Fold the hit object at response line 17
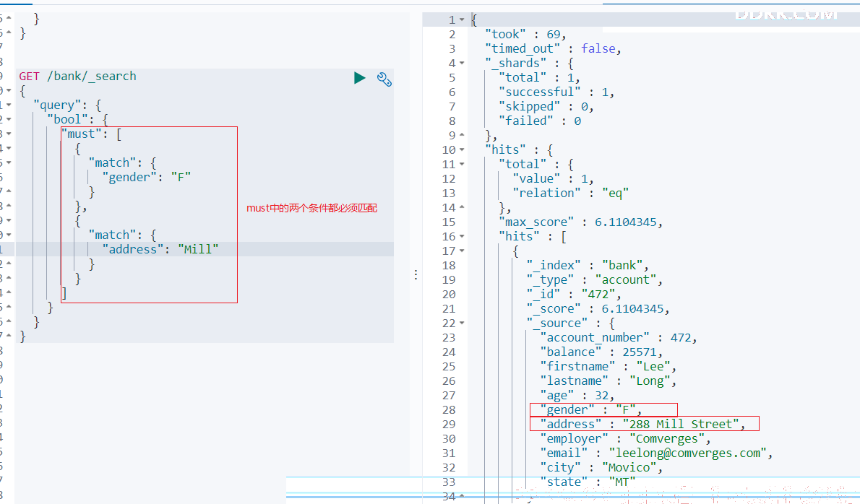 tap(462, 251)
